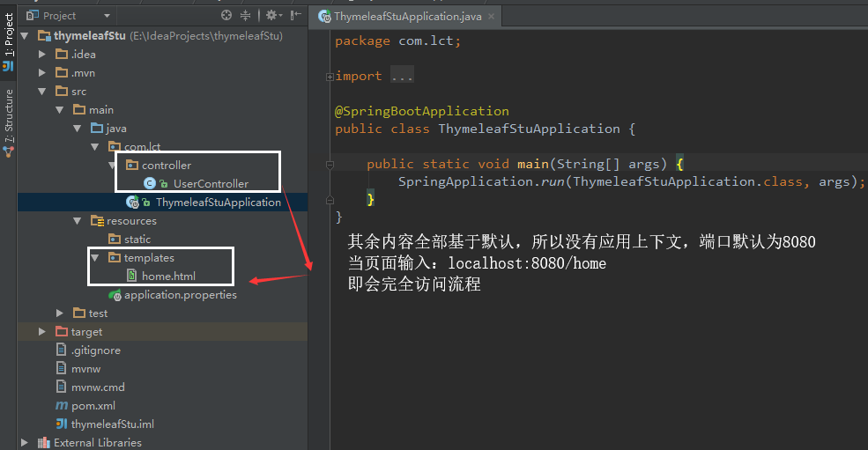Collapse the main folder
This screenshot has width=868, height=450.
click(x=60, y=109)
